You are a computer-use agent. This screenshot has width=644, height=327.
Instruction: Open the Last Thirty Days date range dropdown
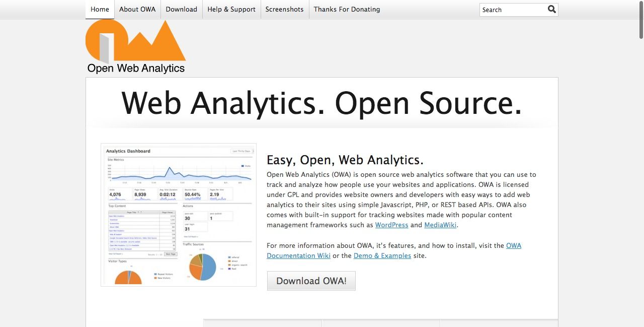coord(242,151)
